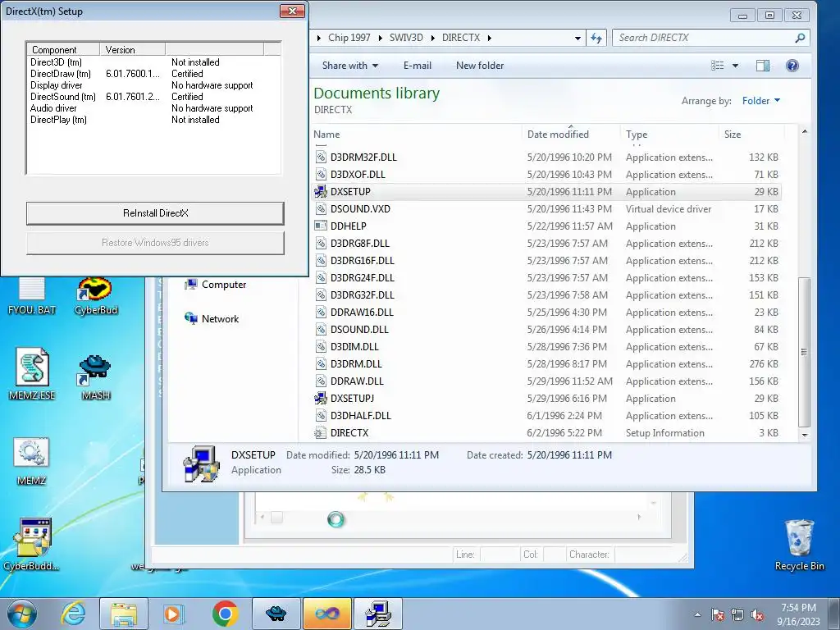840x630 pixels.
Task: Open the Windows Start menu
Action: click(x=21, y=614)
